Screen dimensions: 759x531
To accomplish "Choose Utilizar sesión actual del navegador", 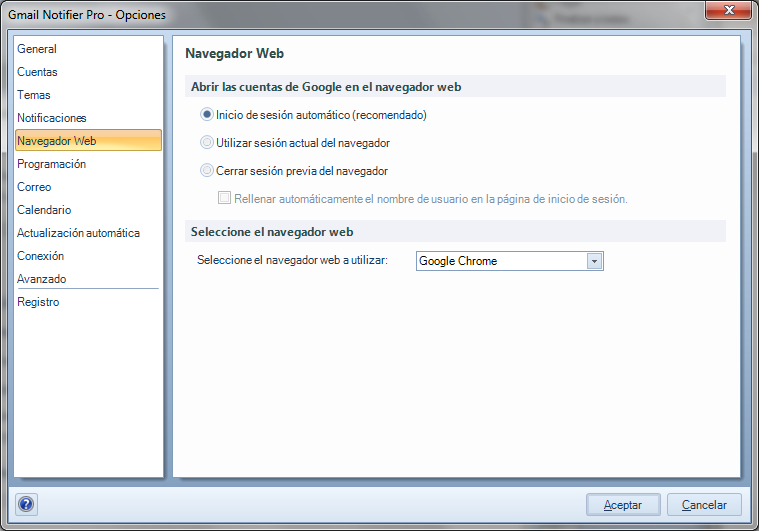I will pyautogui.click(x=207, y=143).
